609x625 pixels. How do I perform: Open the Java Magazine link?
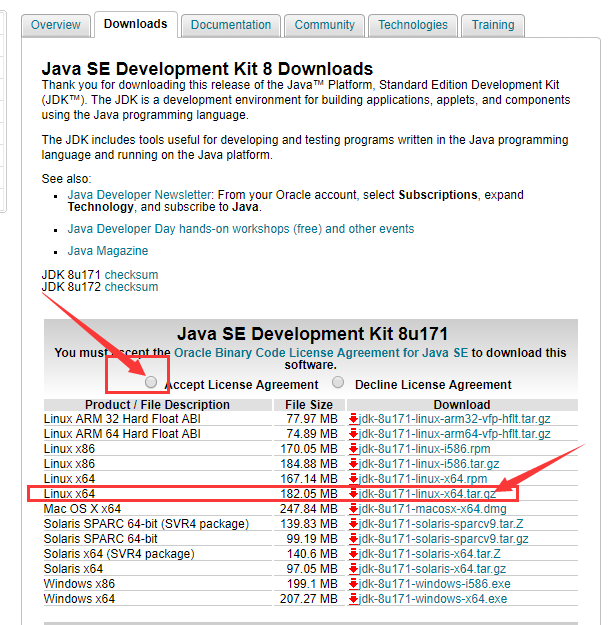coord(108,251)
